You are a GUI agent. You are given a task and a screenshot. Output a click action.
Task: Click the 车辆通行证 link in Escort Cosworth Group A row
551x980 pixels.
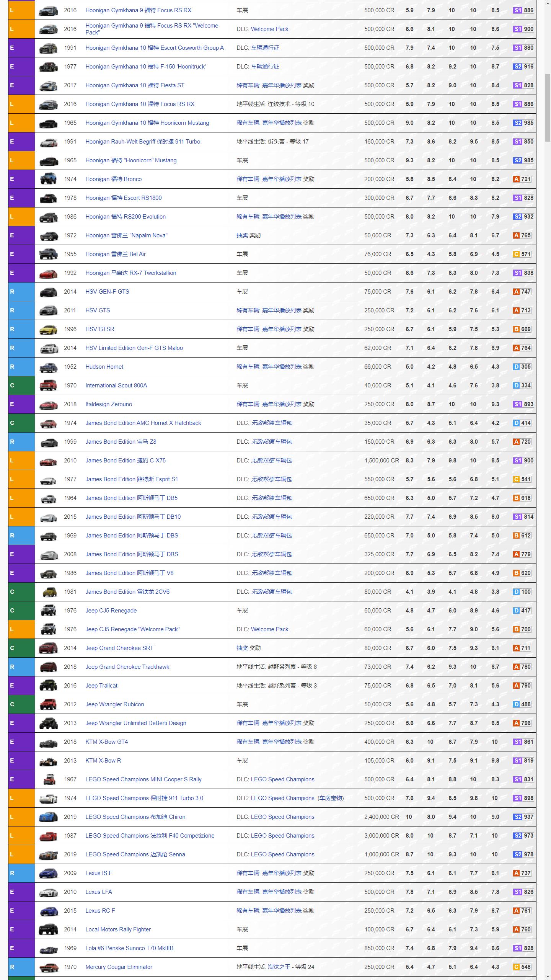pos(265,48)
